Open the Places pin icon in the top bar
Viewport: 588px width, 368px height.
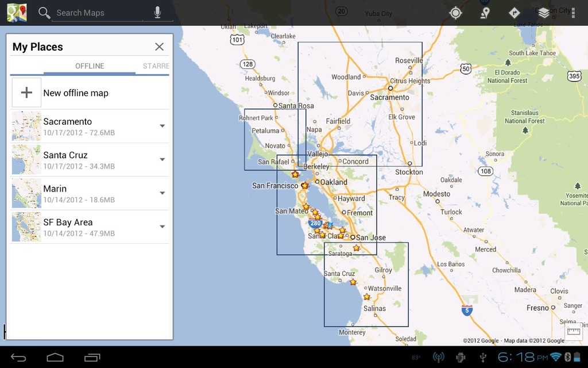pyautogui.click(x=485, y=13)
